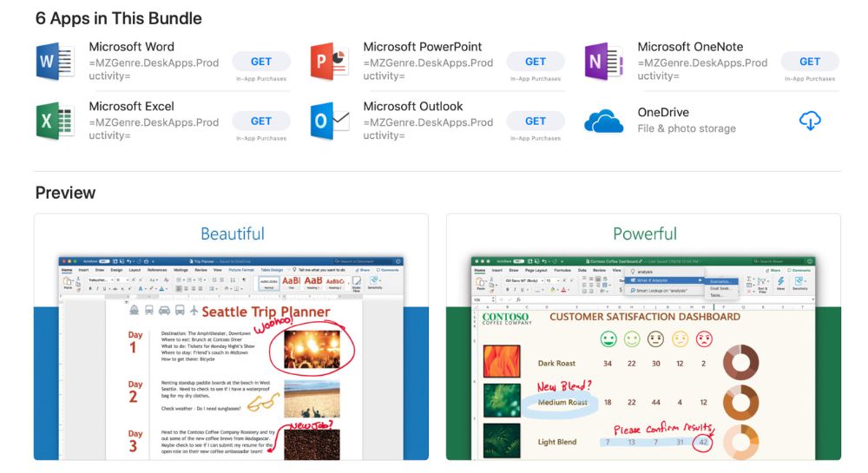This screenshot has width=868, height=473.
Task: Click the red sad face in Excel preview
Action: click(704, 339)
